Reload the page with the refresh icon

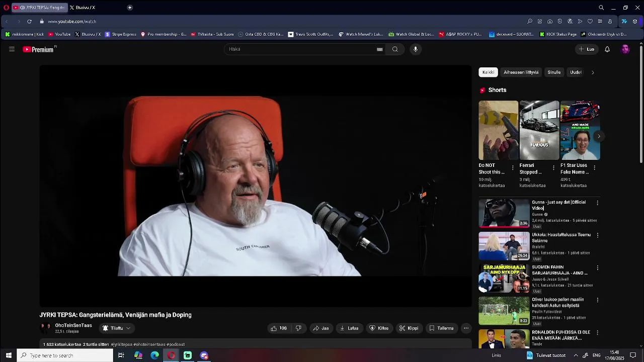(29, 22)
